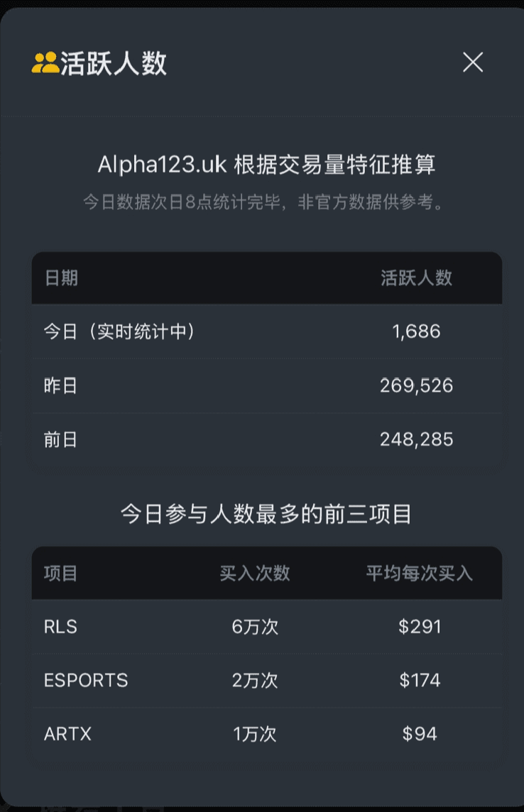Screen dimensions: 524x812
Task: Click yesterday's count 269,526
Action: click(416, 386)
